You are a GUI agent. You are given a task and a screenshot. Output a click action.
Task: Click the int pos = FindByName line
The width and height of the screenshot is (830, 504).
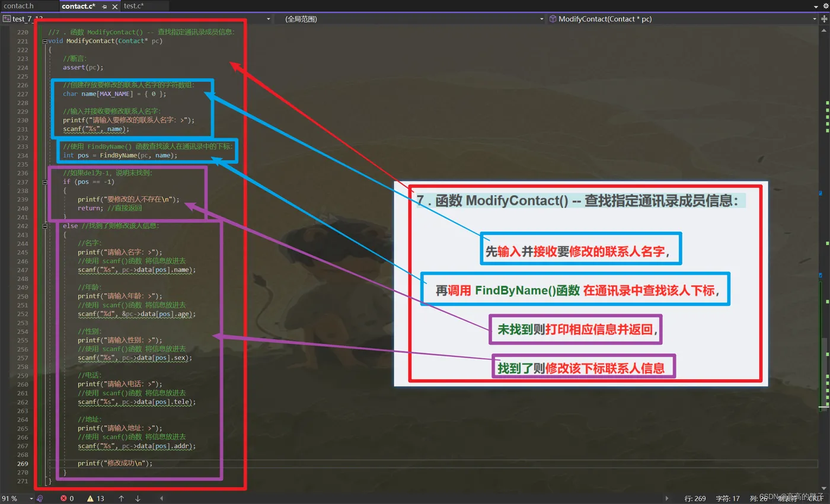point(120,155)
